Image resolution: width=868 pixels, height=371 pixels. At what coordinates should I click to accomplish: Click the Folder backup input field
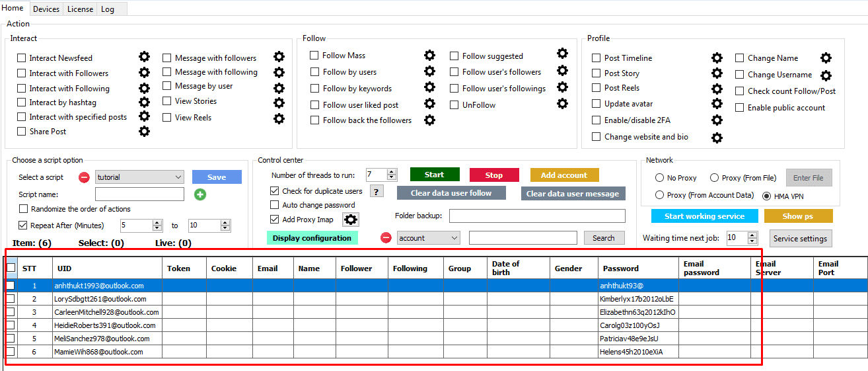[x=536, y=216]
